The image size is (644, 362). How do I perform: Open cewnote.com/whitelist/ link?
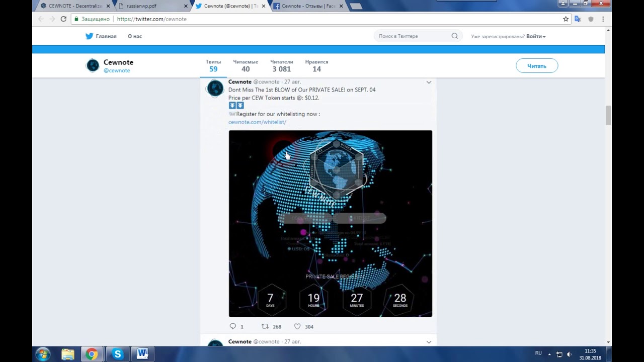point(257,122)
